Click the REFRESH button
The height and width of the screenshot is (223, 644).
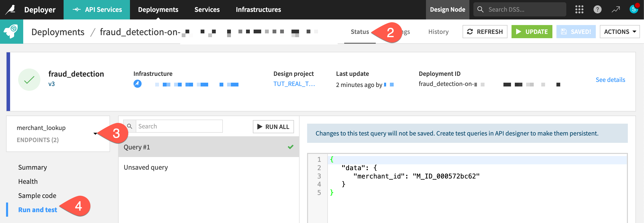(x=485, y=32)
